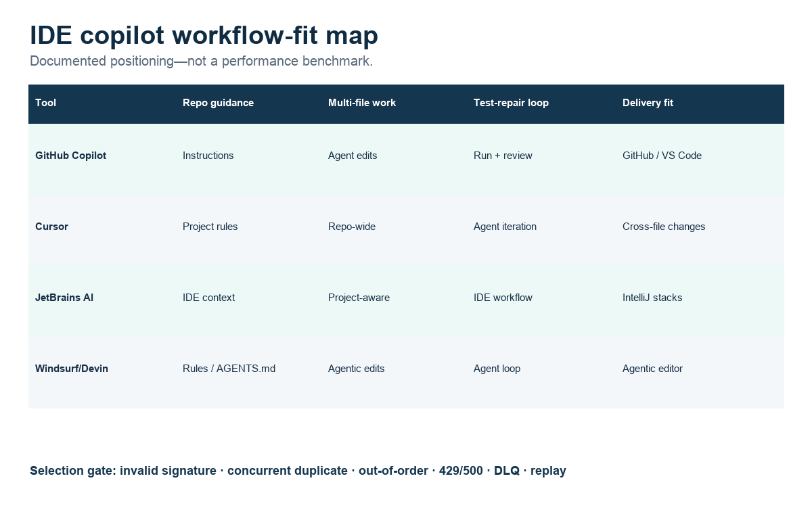This screenshot has width=812, height=514.
Task: Click the title 'IDE copilot workflow-fit map'
Action: [x=204, y=35]
